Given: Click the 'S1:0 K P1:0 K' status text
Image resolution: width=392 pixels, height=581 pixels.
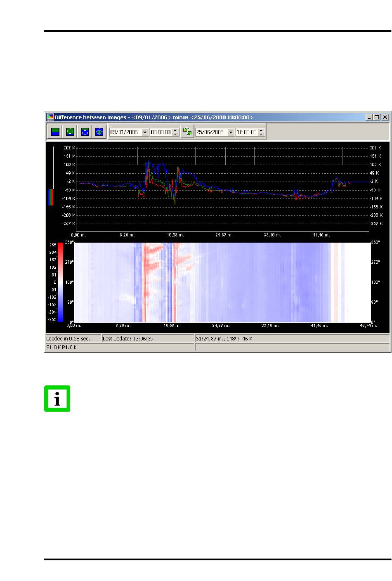Looking at the screenshot, I should tap(61, 347).
